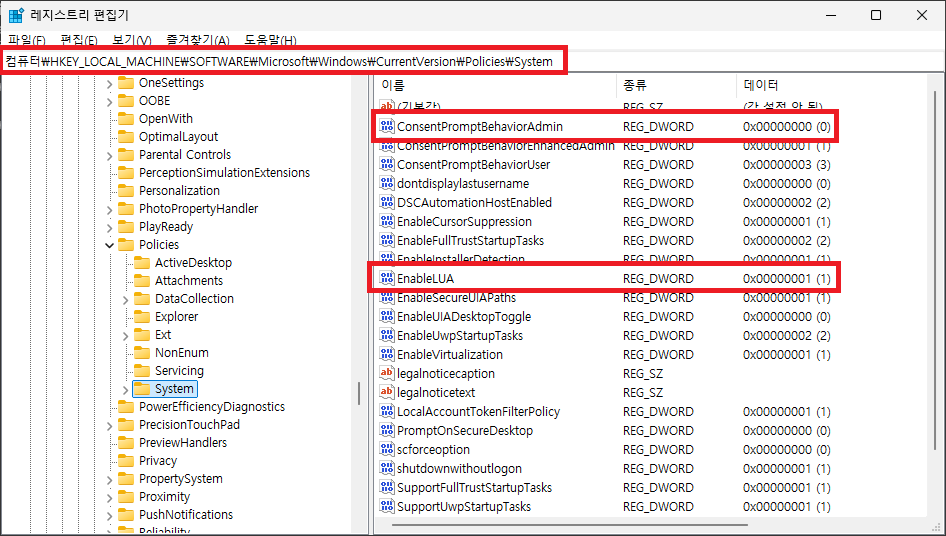Click the folder icon of the OOBE key
Viewport: 946px width, 536px height.
click(x=126, y=100)
